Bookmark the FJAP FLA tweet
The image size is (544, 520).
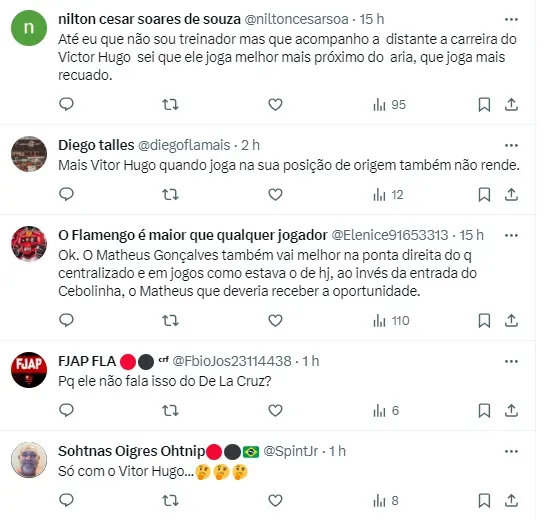click(x=484, y=411)
